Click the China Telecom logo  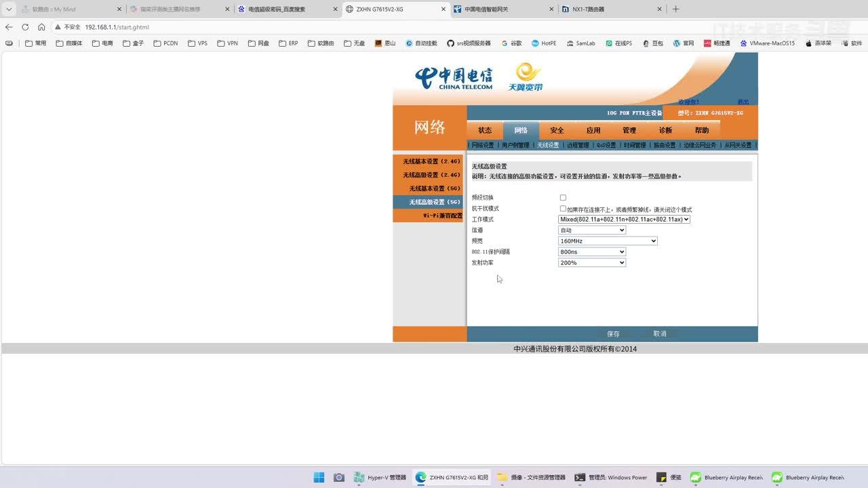[454, 78]
